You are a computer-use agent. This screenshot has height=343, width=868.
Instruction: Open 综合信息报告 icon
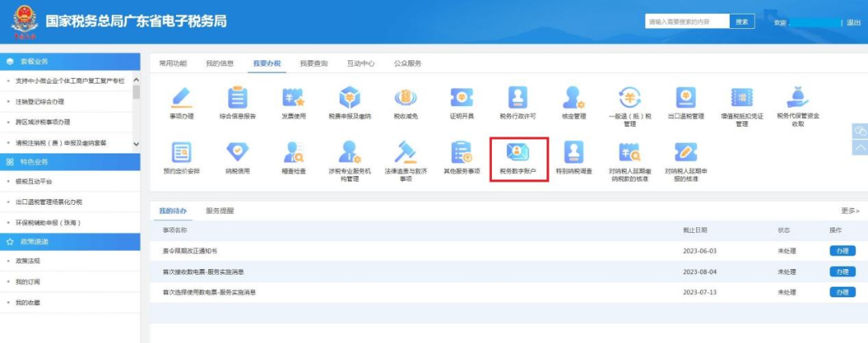[x=237, y=98]
